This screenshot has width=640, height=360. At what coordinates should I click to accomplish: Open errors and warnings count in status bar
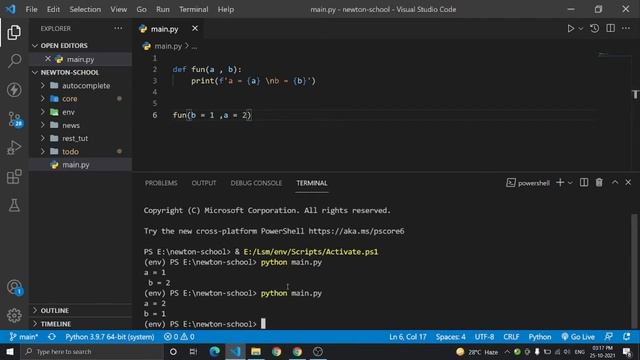(x=179, y=337)
